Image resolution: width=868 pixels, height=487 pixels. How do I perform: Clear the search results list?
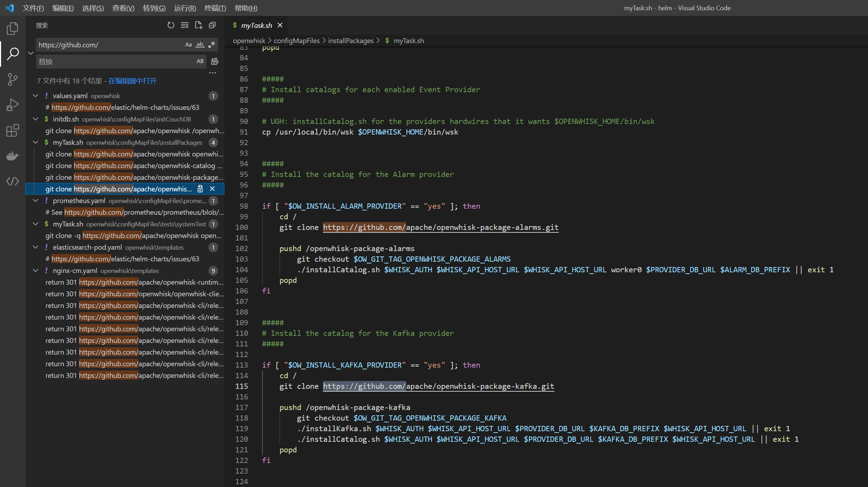point(185,25)
